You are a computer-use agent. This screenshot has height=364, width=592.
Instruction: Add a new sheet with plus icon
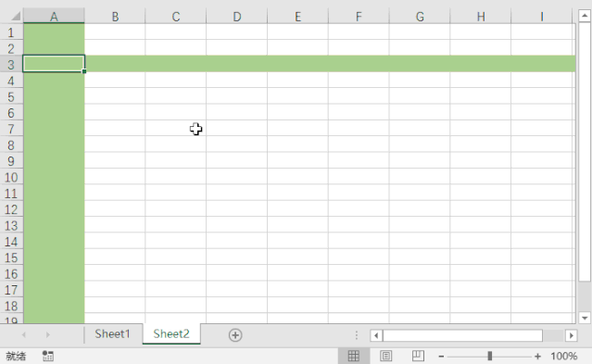pos(235,335)
